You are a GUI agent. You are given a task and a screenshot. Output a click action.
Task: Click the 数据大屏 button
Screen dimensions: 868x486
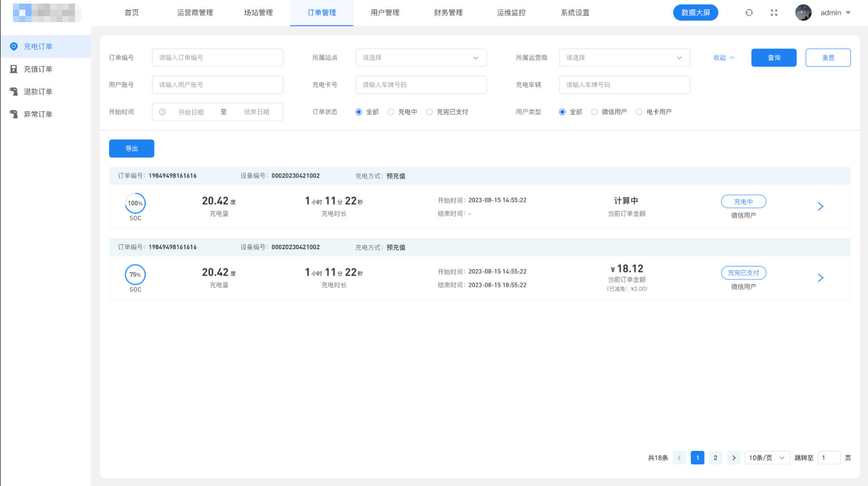point(695,12)
